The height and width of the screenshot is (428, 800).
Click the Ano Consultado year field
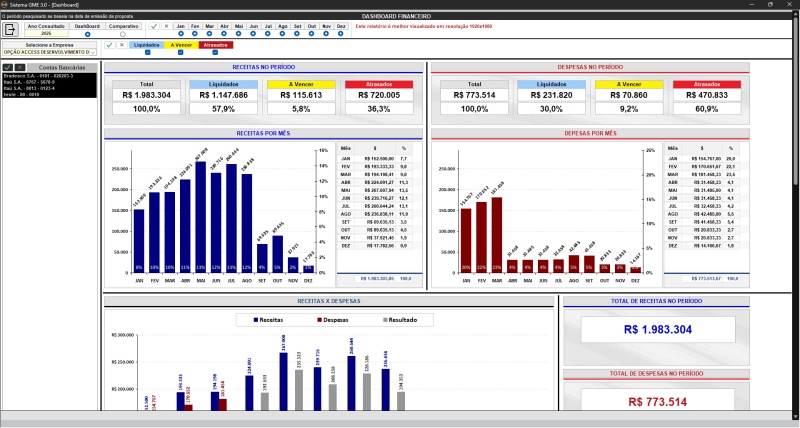click(48, 33)
